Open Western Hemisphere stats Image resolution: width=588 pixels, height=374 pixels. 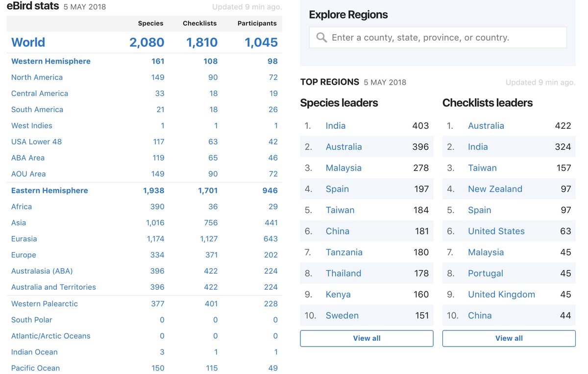click(x=51, y=61)
